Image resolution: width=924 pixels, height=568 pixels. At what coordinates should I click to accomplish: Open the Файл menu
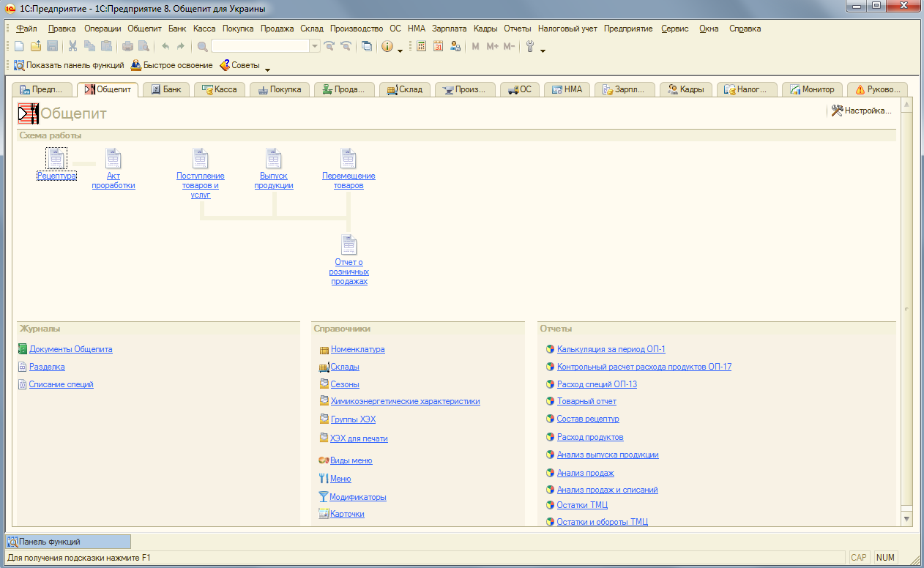point(26,29)
